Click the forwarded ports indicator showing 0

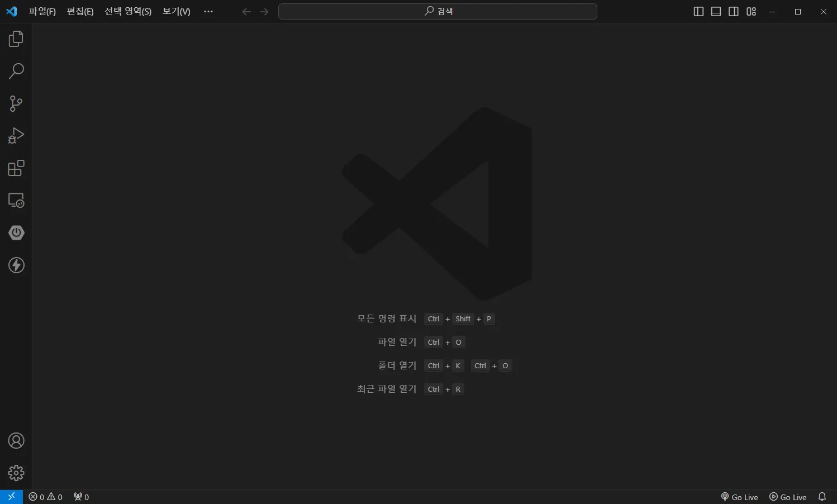(x=82, y=497)
